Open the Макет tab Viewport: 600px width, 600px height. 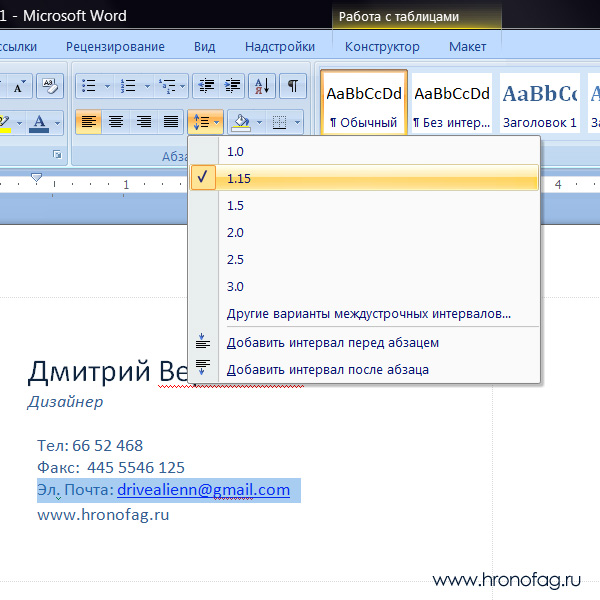point(467,47)
